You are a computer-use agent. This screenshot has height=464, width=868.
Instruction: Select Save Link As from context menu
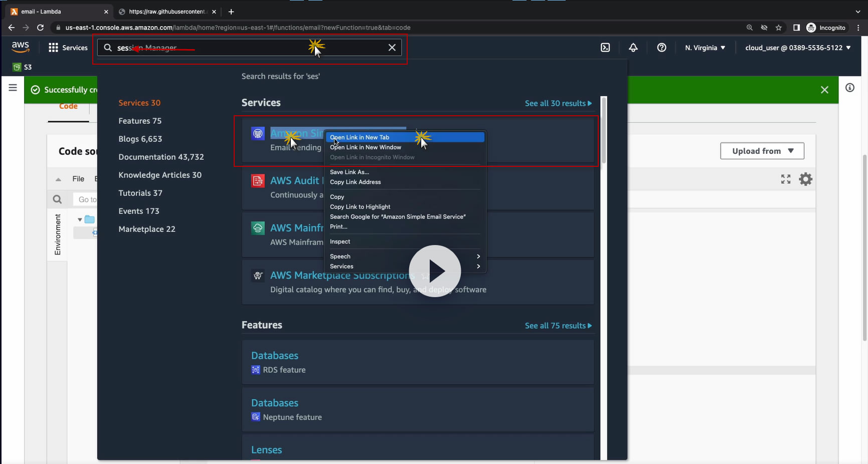[405, 172]
